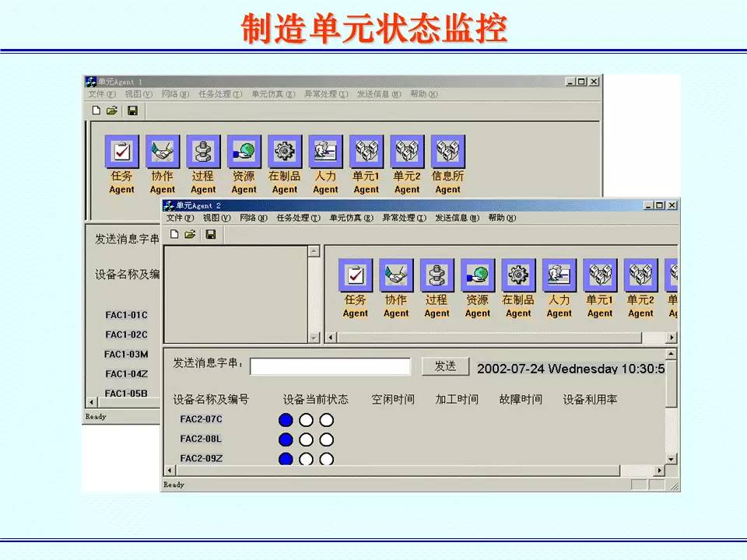The height and width of the screenshot is (560, 747).
Task: Select the rightmost status circle for FAC2-09Z
Action: click(327, 459)
